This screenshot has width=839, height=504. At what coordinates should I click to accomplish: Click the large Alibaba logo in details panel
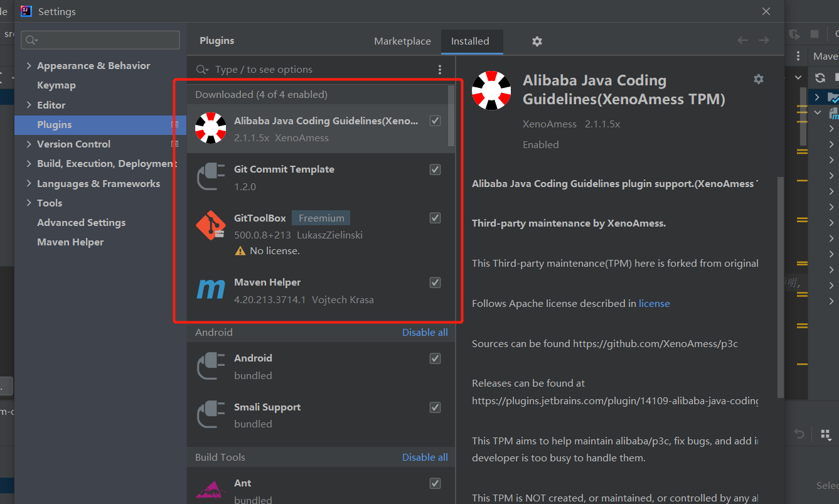point(491,90)
